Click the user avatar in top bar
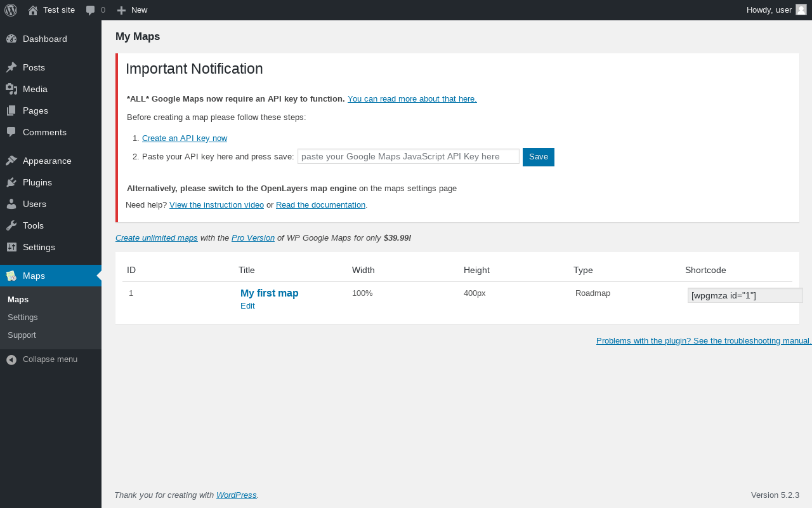Viewport: 812px width, 508px height. point(801,10)
